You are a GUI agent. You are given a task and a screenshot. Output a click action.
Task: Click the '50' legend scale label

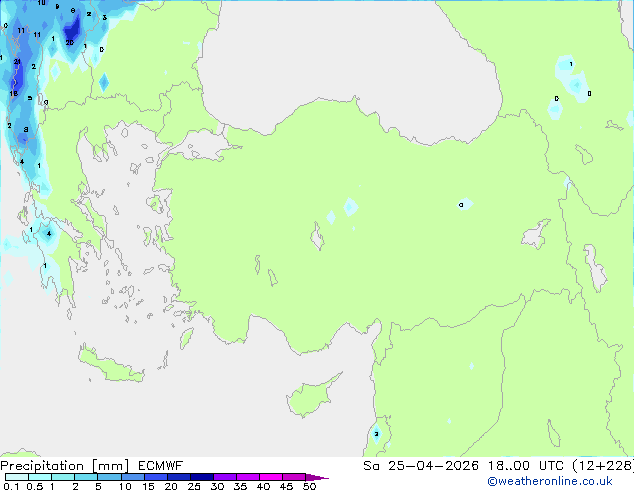309,486
